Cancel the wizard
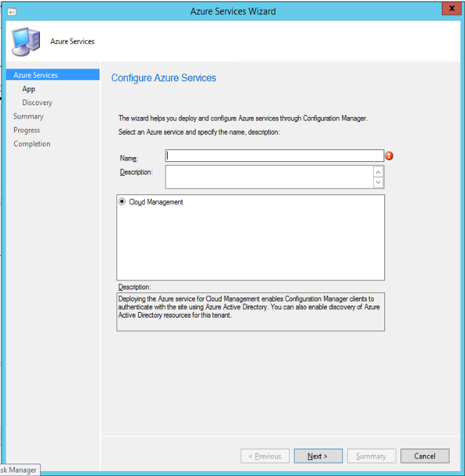 click(x=424, y=456)
